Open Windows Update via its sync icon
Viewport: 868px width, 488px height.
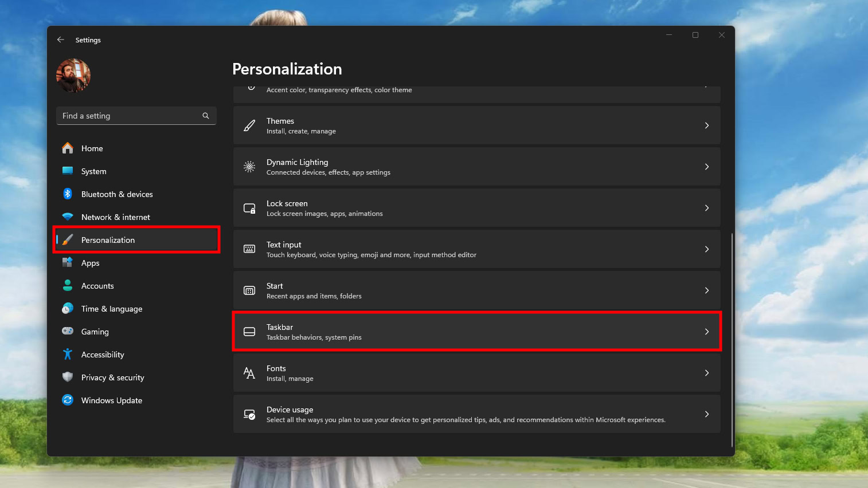point(68,400)
